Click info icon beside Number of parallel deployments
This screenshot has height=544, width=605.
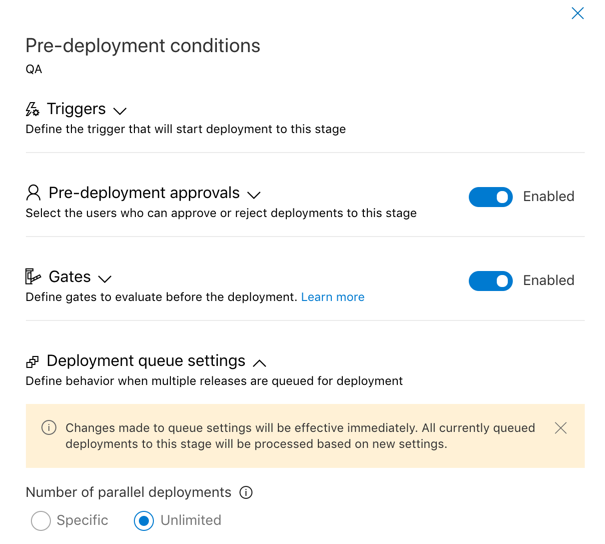(x=246, y=493)
